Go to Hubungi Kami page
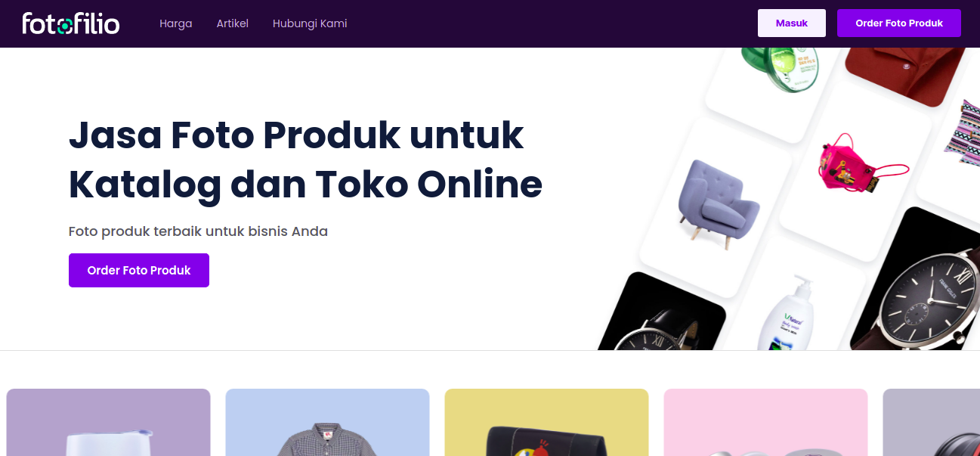 pyautogui.click(x=310, y=23)
